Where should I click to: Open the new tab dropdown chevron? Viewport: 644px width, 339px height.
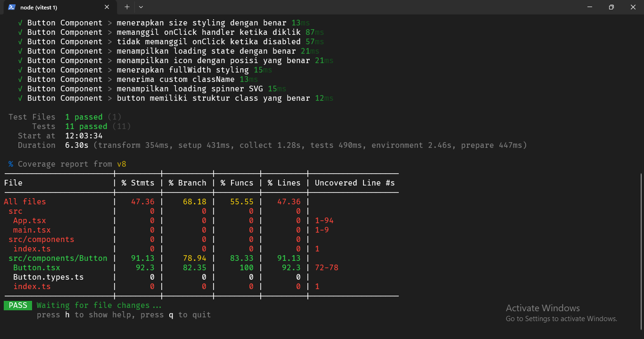click(140, 7)
